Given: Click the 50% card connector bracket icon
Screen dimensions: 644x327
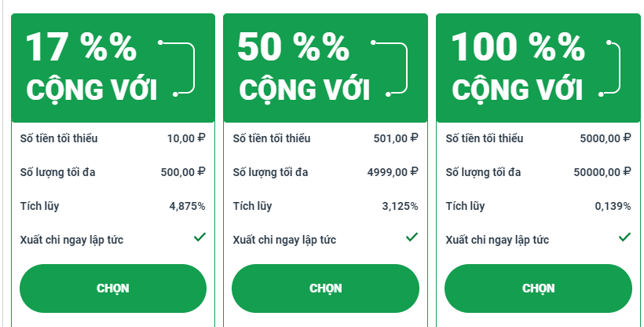Looking at the screenshot, I should [393, 68].
